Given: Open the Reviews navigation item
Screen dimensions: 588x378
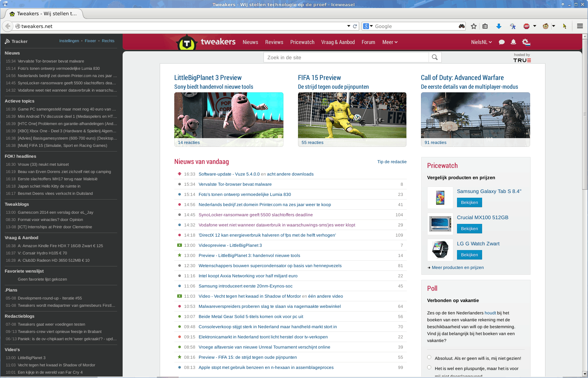Looking at the screenshot, I should click(274, 42).
